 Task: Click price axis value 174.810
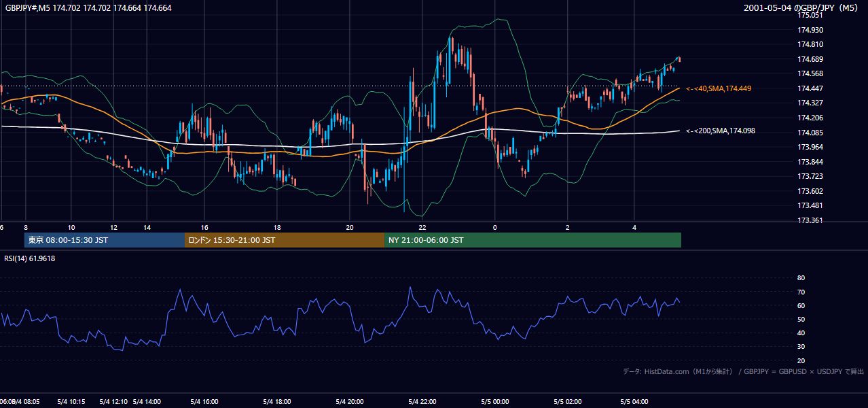810,44
